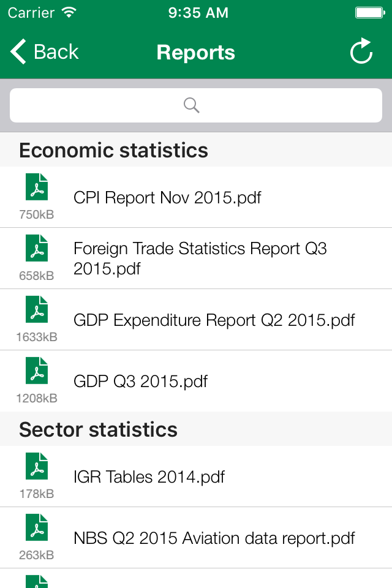Screen dimensions: 392x588
Task: Go back using the Back chevron
Action: (18, 52)
